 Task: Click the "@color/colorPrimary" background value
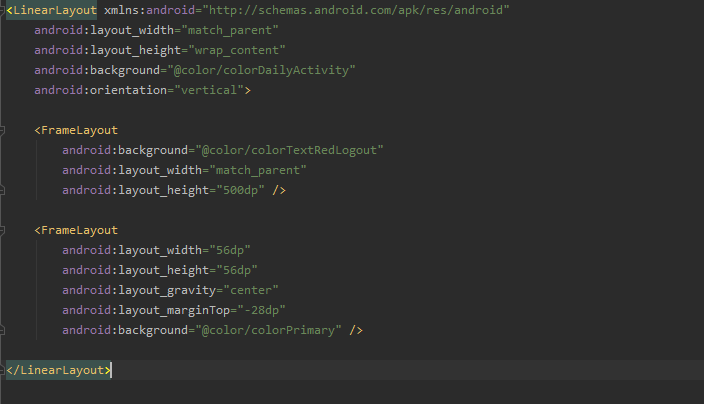(x=268, y=330)
